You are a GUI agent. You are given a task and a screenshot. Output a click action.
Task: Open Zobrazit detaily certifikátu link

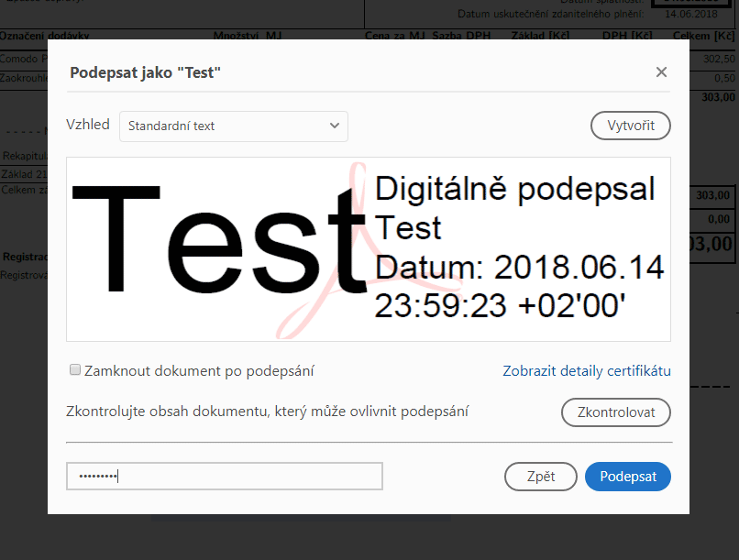(587, 371)
